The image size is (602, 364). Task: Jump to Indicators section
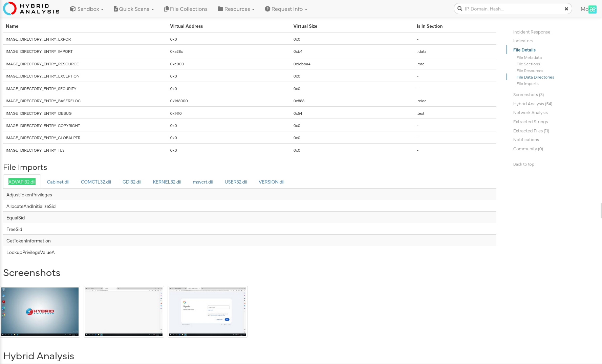523,41
